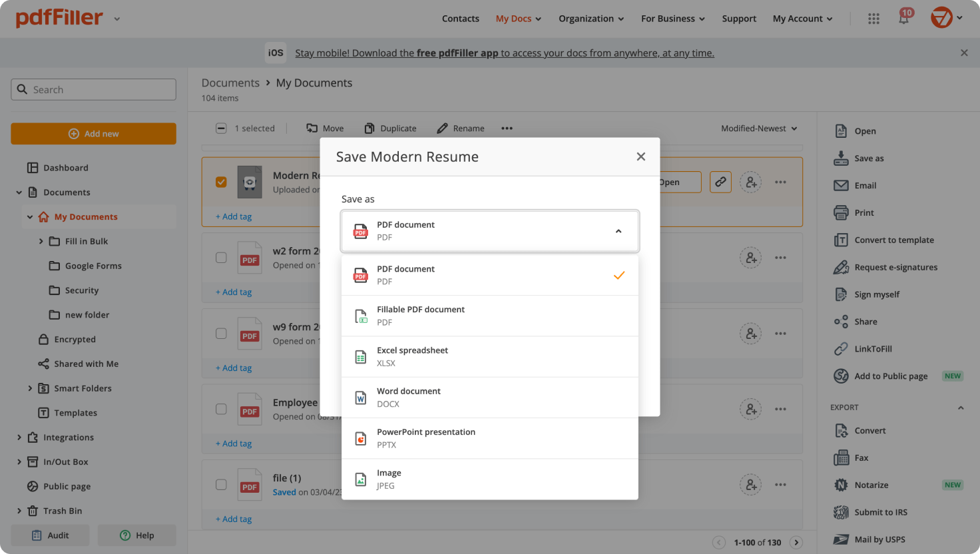Check the checkbox next to w9 form
The image size is (980, 554).
[x=220, y=333]
